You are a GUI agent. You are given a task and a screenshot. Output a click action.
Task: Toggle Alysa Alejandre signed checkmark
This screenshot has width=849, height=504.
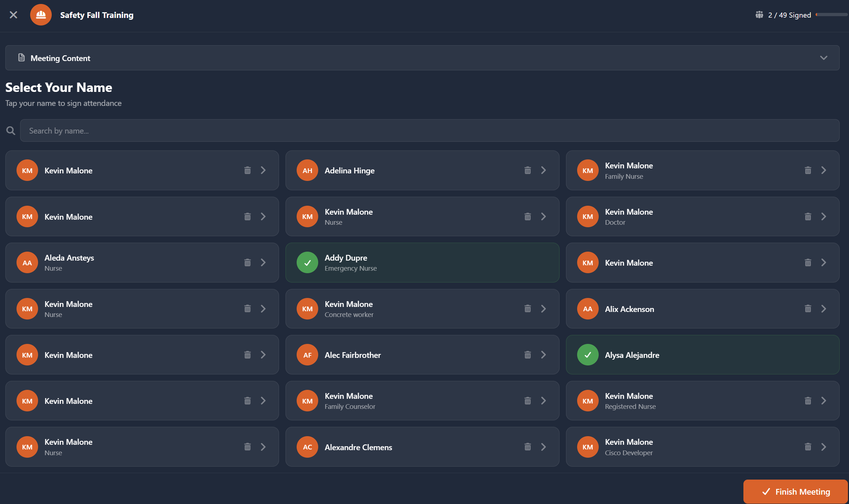588,355
